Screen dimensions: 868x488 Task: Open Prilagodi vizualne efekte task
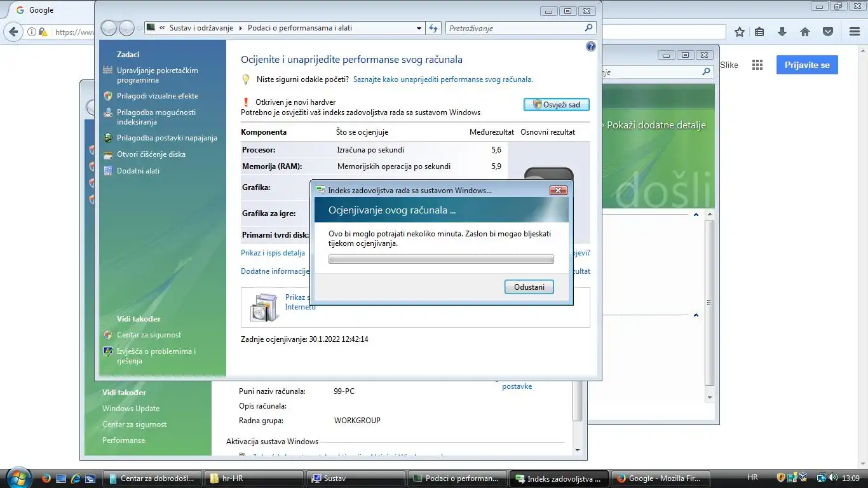(158, 96)
